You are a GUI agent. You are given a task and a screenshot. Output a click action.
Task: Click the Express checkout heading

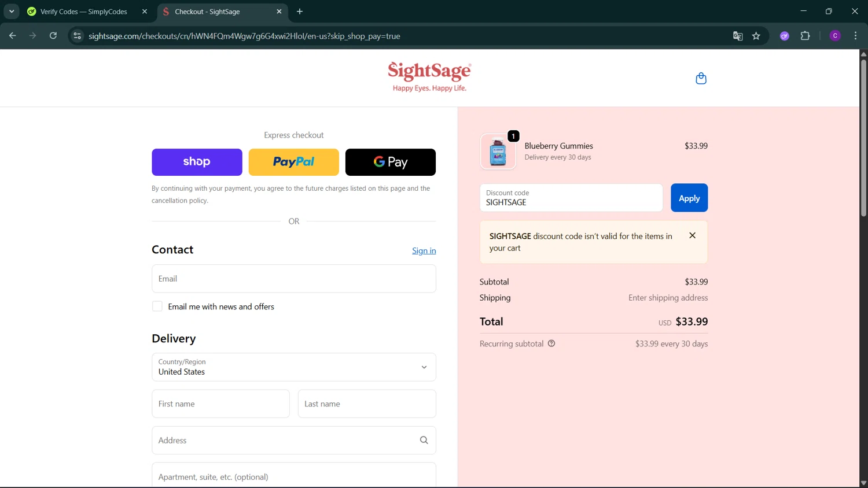click(x=294, y=135)
